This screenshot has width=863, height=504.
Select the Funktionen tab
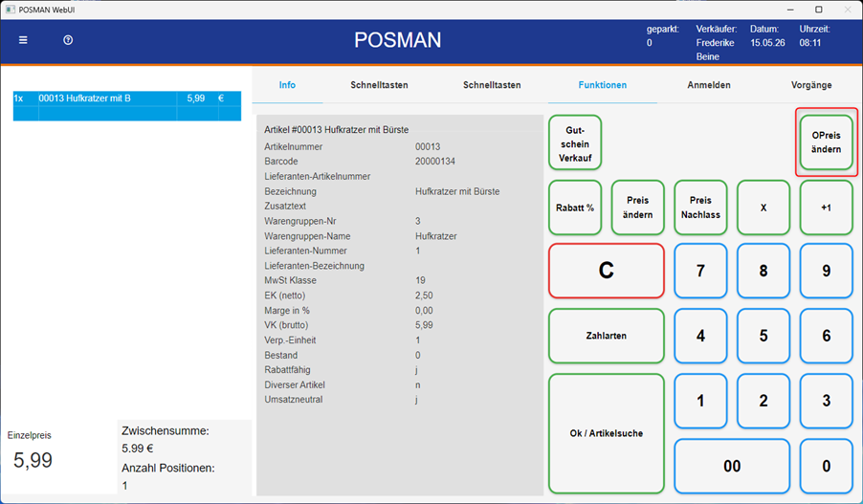click(602, 85)
